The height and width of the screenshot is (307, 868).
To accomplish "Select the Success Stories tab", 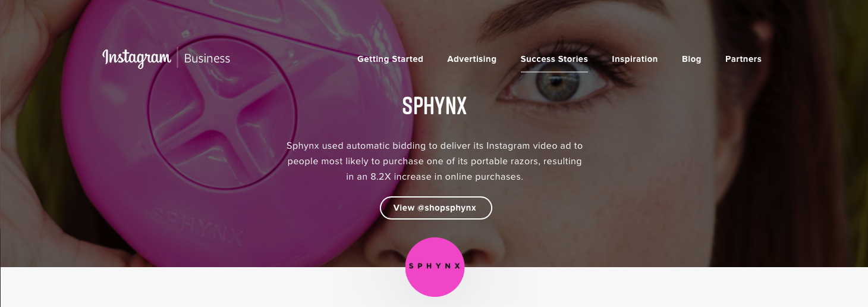I will tap(554, 59).
